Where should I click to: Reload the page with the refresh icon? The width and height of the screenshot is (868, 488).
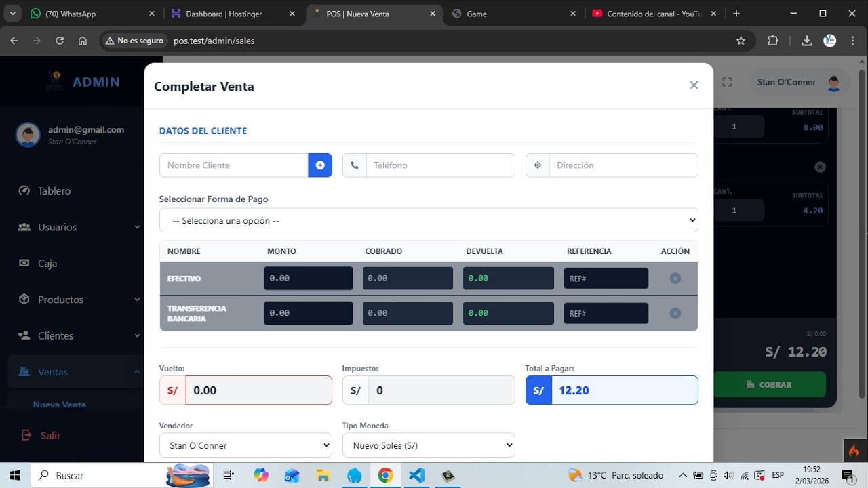click(60, 41)
